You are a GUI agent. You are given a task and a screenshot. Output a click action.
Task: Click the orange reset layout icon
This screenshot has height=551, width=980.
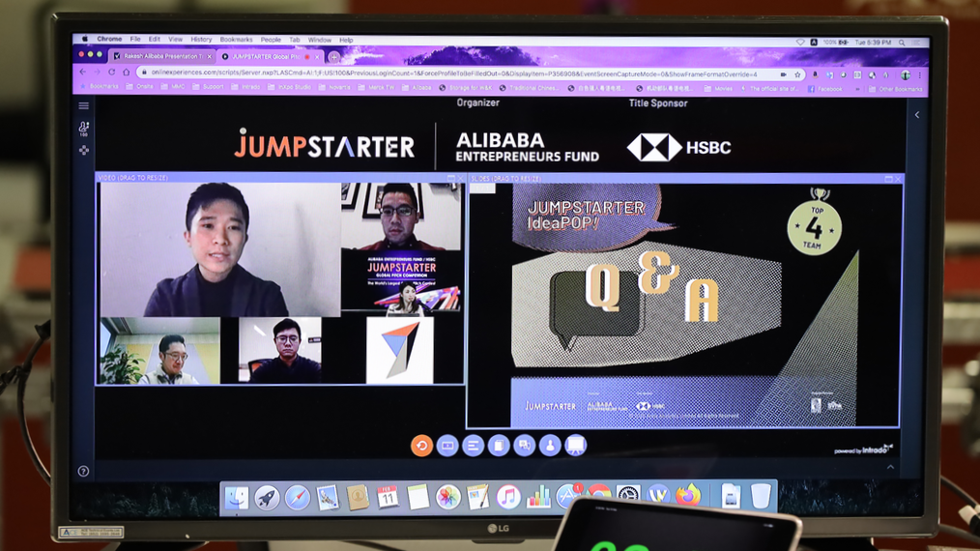click(x=422, y=446)
